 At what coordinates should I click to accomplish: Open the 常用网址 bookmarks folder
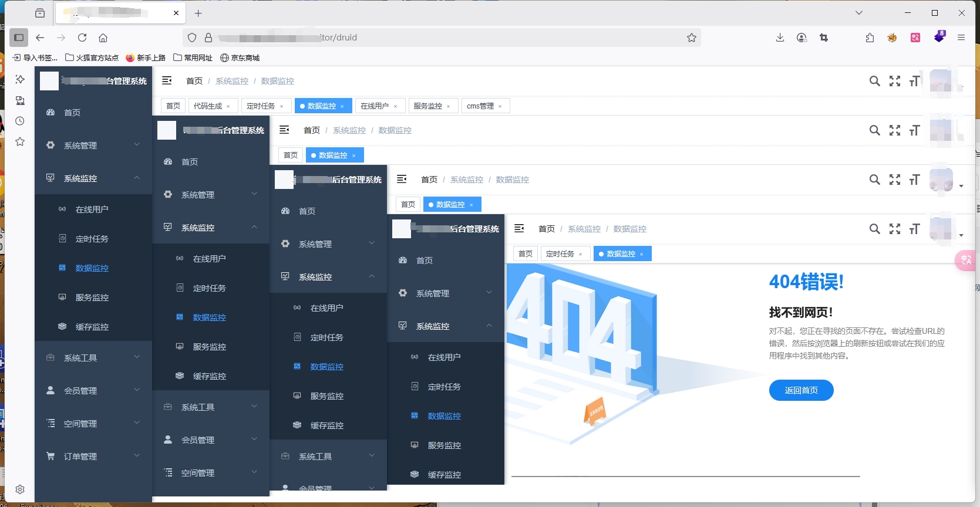point(193,58)
